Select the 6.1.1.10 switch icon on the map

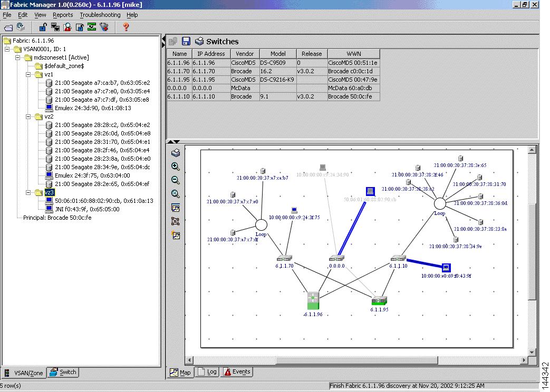coord(398,258)
